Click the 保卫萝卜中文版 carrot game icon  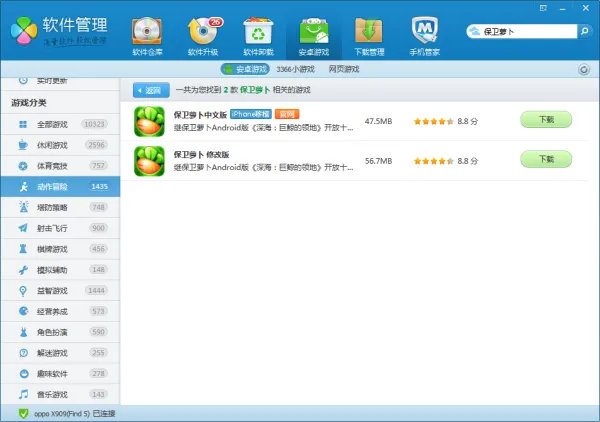click(149, 122)
